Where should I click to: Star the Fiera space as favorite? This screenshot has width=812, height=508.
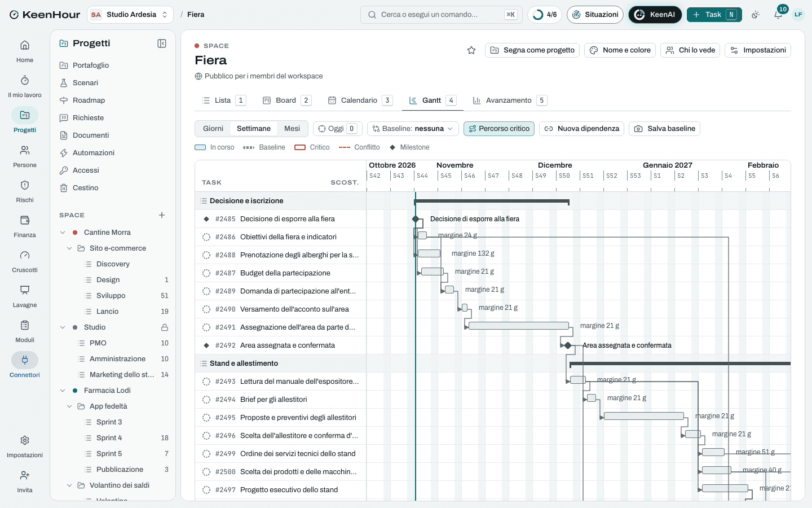coord(471,50)
